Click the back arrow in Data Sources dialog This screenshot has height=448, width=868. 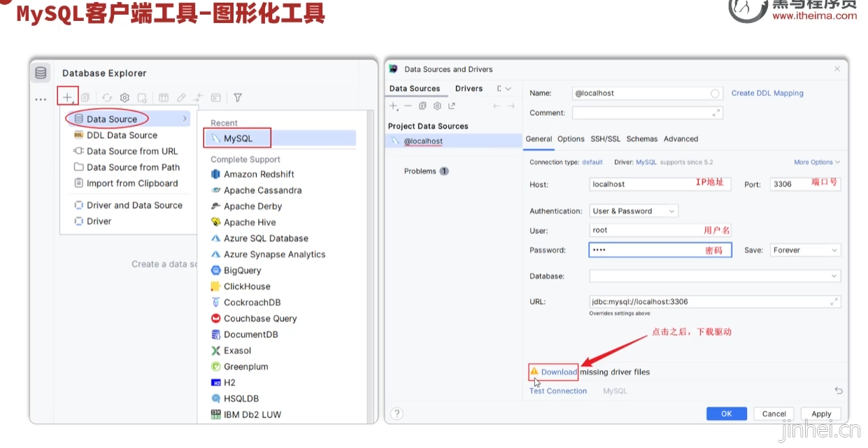[497, 106]
